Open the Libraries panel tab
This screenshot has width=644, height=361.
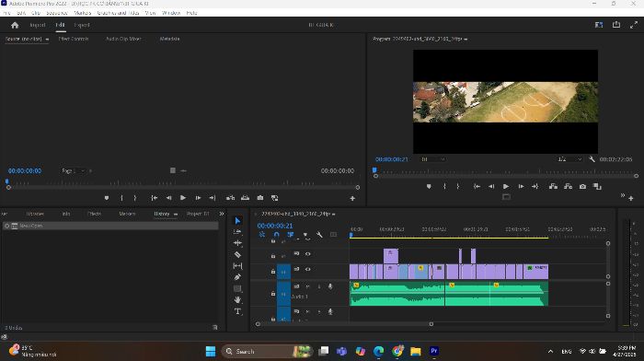pos(35,214)
